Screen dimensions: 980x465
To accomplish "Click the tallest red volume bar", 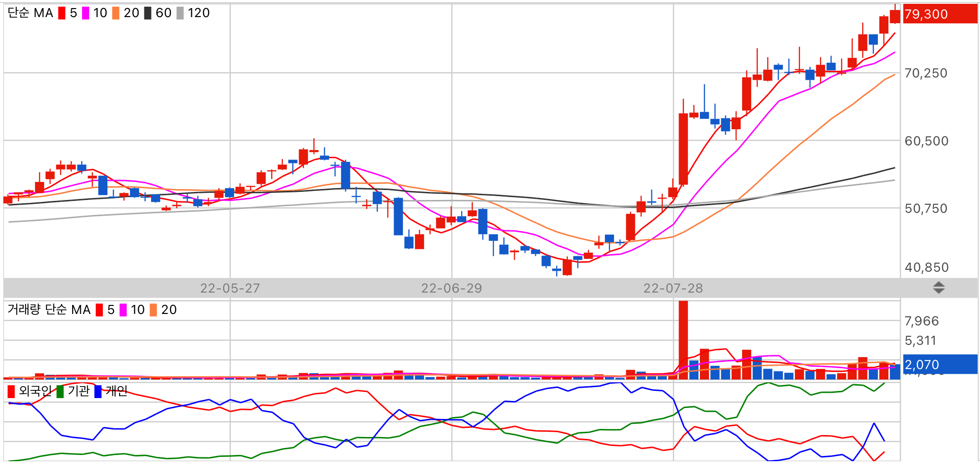I will [683, 340].
